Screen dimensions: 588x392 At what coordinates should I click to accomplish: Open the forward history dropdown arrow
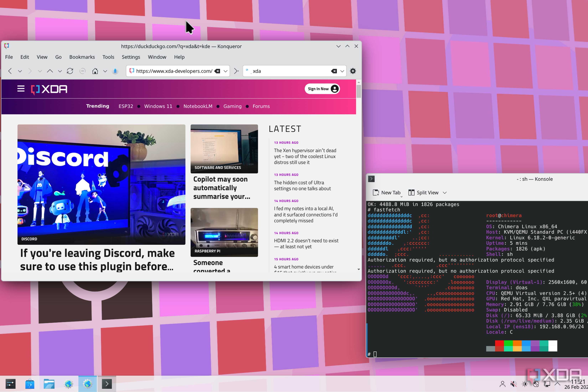point(40,71)
